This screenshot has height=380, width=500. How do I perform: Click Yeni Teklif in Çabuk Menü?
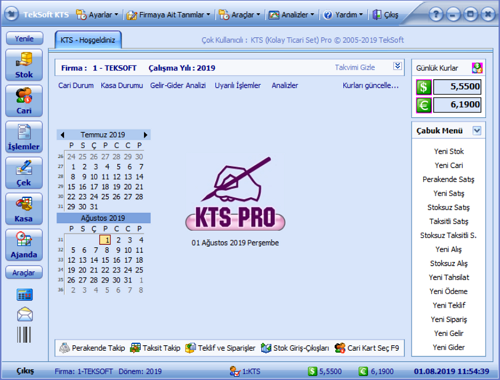tap(449, 305)
